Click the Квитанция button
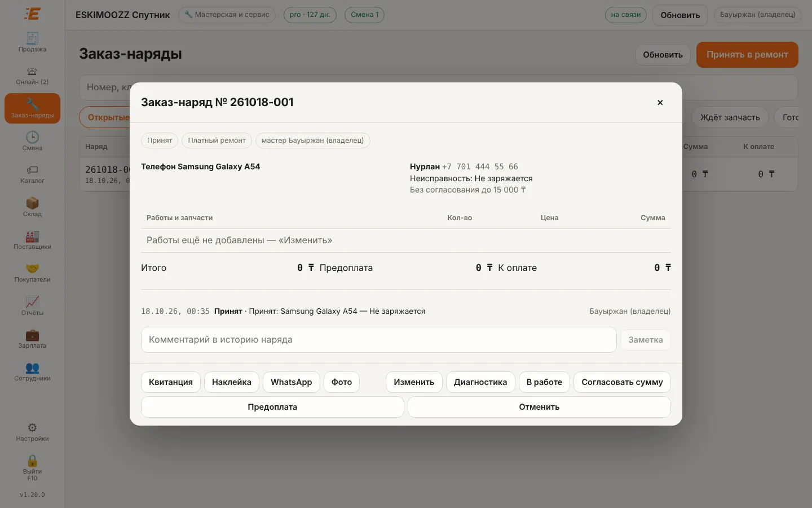This screenshot has height=508, width=812. 171,382
